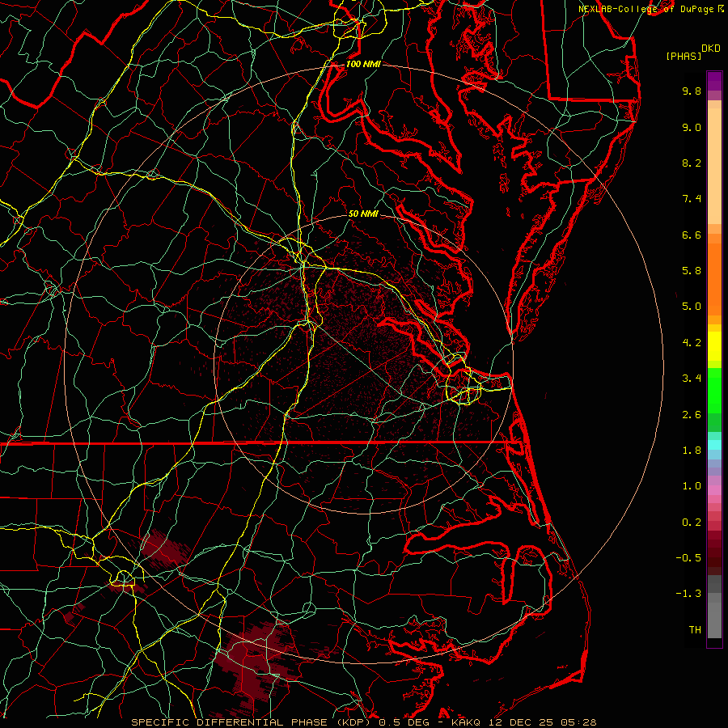The height and width of the screenshot is (728, 728).
Task: Pick the cyan swatch beside 1.8
Action: [x=714, y=445]
